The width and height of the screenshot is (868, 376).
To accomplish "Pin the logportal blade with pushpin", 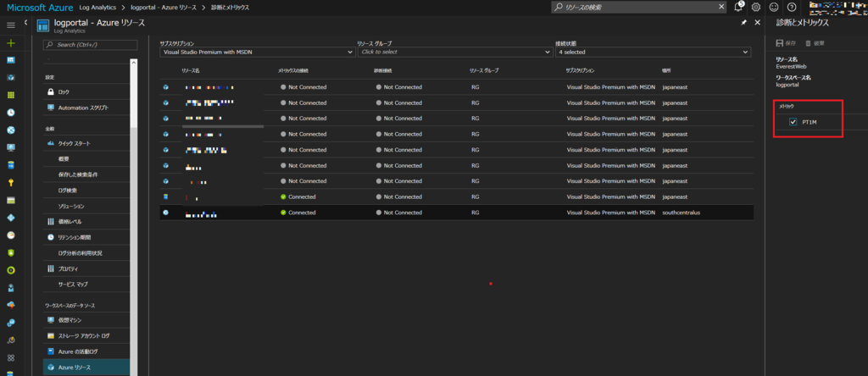I will tap(743, 23).
